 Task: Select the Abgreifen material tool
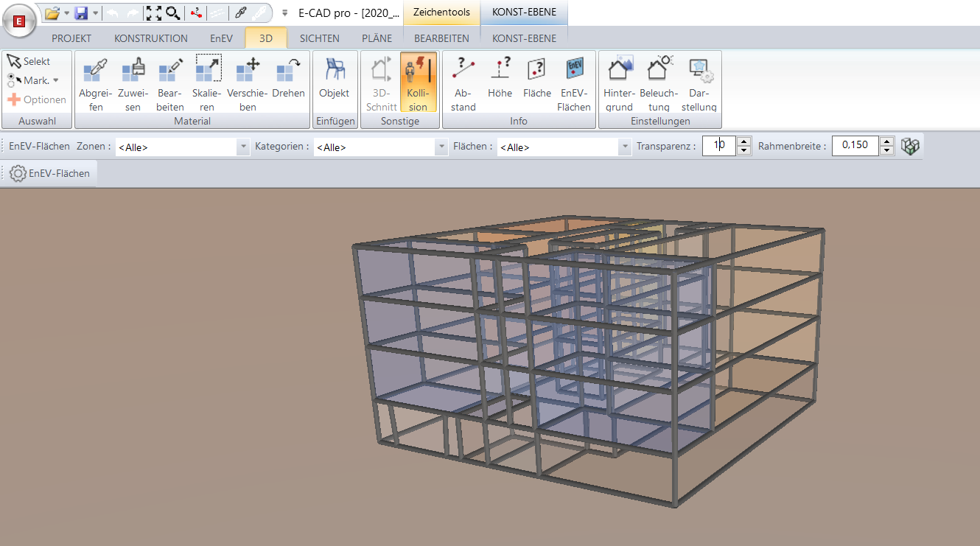pos(95,81)
